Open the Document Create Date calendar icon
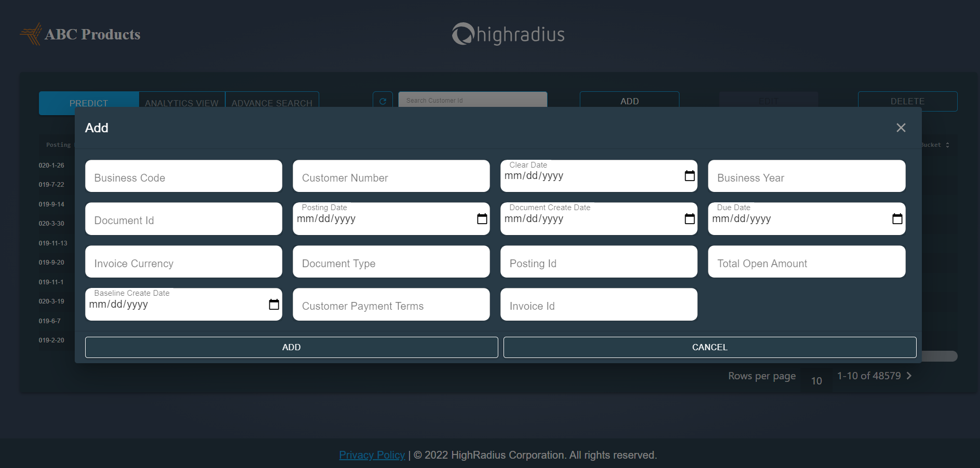 pos(689,218)
